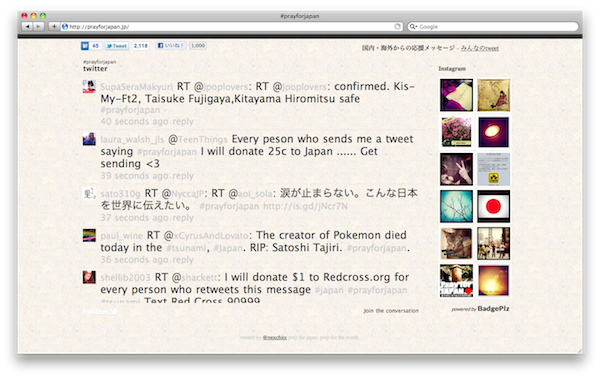Screen dimensions: 600x378
Task: Click Join the conversation link
Action: (x=391, y=311)
